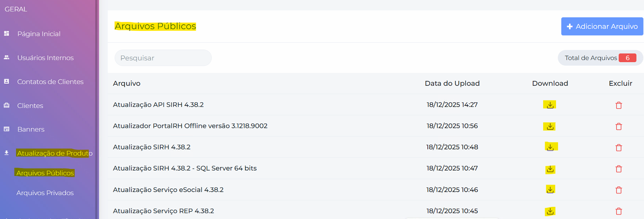The width and height of the screenshot is (644, 219).
Task: Select Arquivos Privados submenu item
Action: (x=45, y=193)
